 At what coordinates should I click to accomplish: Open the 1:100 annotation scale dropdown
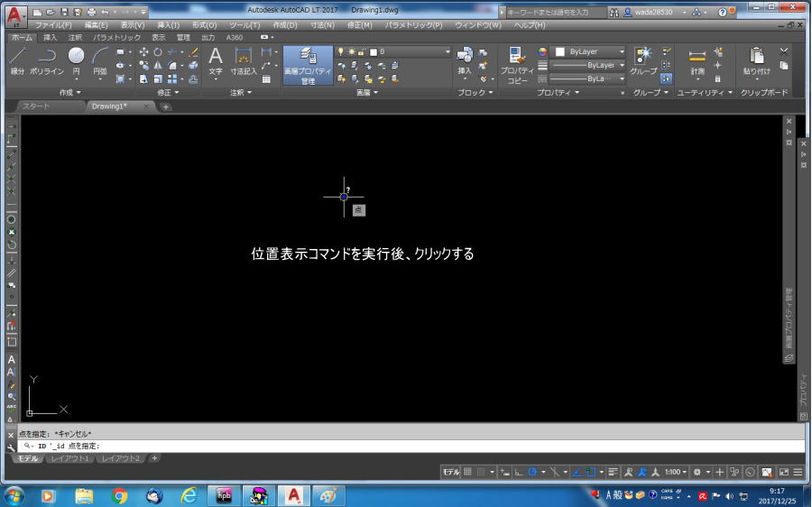675,472
